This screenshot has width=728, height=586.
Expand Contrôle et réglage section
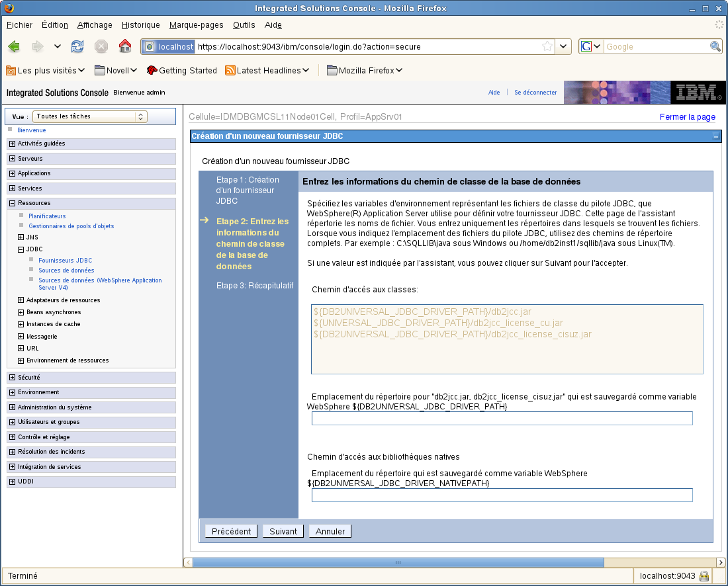point(12,437)
